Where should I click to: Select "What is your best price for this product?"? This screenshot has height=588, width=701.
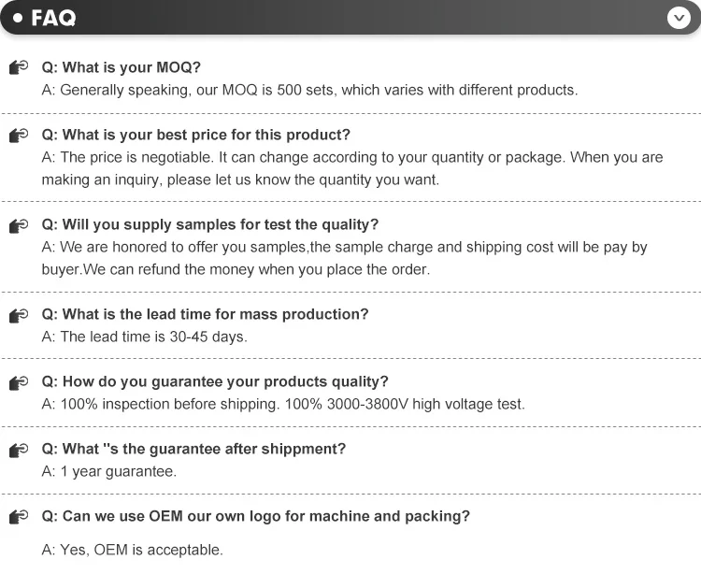[x=196, y=135]
